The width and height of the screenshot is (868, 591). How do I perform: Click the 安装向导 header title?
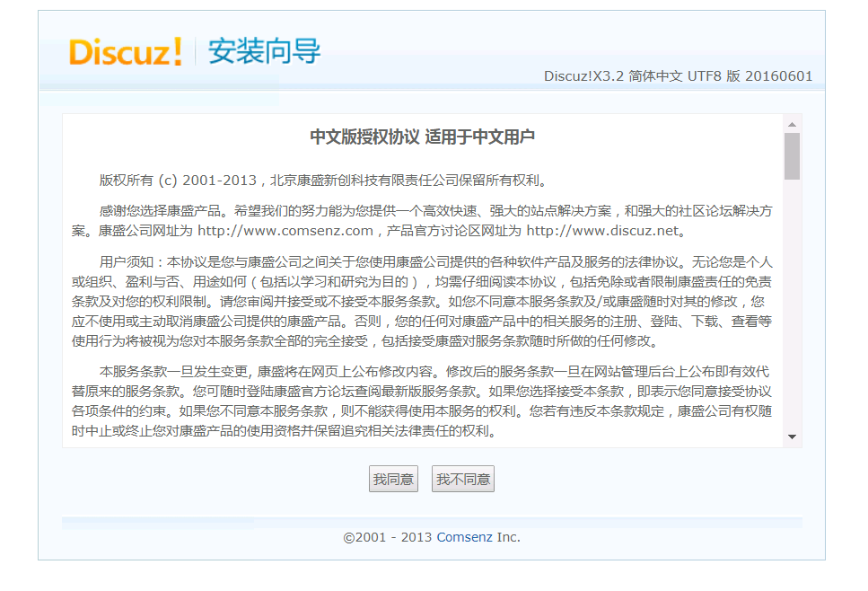[264, 51]
